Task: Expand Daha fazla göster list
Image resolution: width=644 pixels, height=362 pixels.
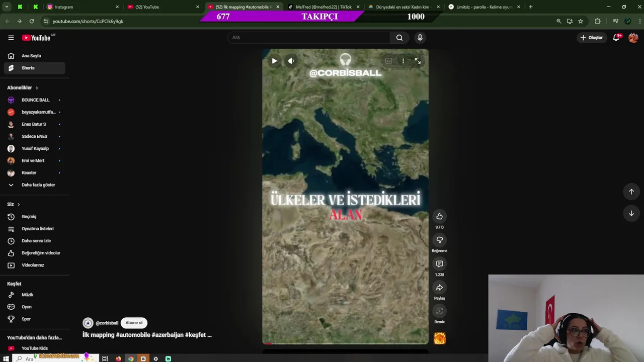Action: point(35,185)
